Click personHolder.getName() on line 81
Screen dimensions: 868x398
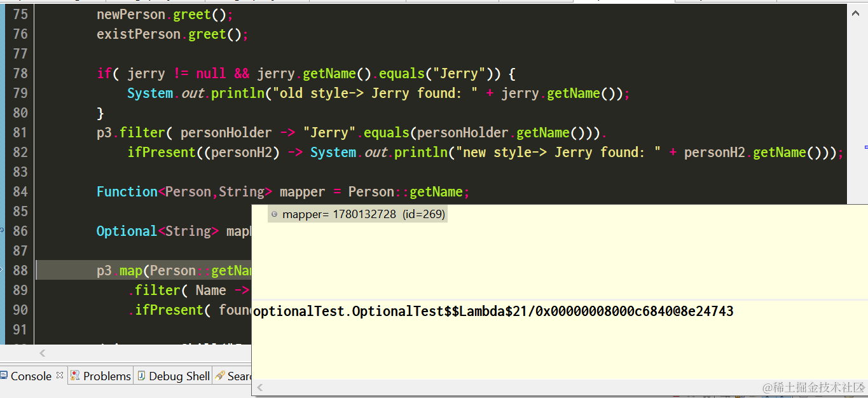click(x=500, y=132)
